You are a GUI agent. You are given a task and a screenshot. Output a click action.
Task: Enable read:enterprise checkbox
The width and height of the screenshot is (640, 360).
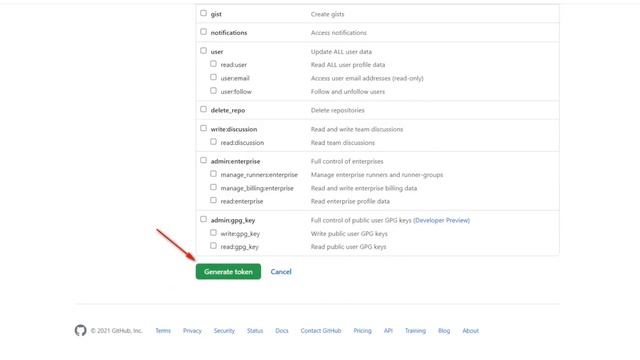(213, 200)
